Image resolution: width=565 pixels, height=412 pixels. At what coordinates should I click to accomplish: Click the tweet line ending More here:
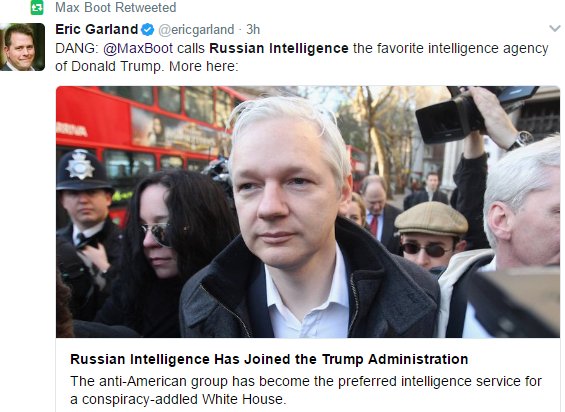pos(147,66)
